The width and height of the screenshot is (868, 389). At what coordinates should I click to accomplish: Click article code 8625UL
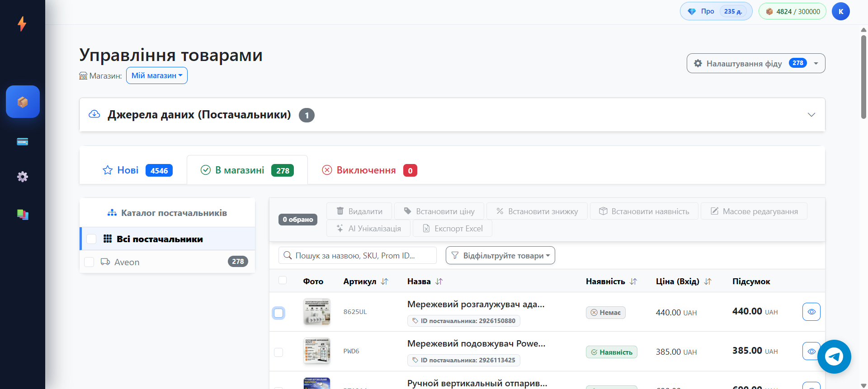(x=355, y=312)
